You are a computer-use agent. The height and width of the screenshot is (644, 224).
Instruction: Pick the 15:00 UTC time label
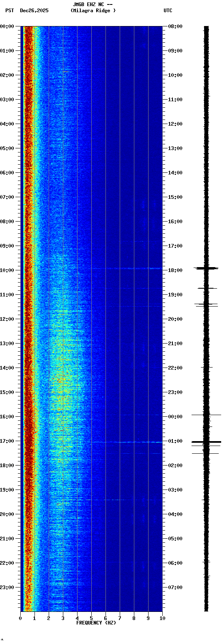pyautogui.click(x=175, y=197)
